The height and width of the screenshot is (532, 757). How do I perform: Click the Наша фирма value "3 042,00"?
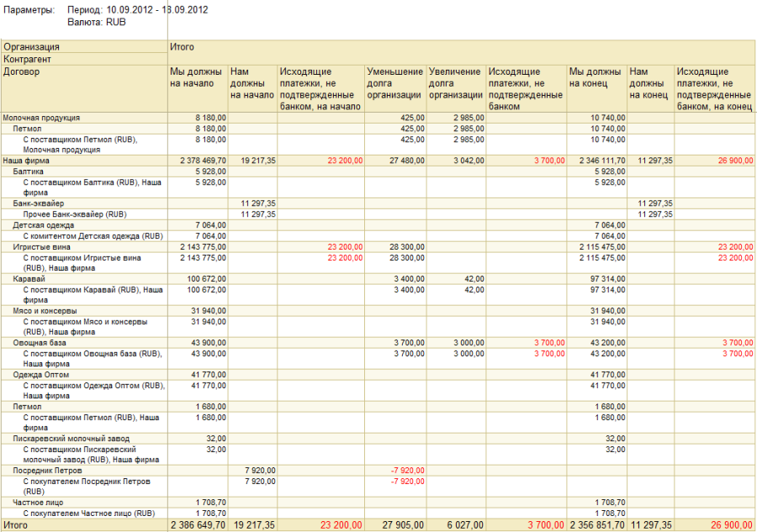pos(468,161)
